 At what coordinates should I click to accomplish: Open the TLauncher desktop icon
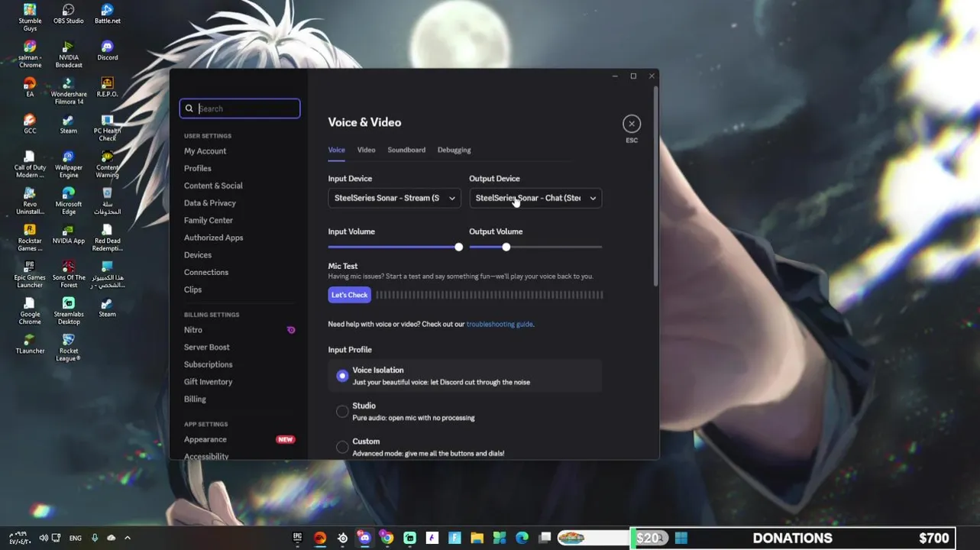tap(30, 344)
